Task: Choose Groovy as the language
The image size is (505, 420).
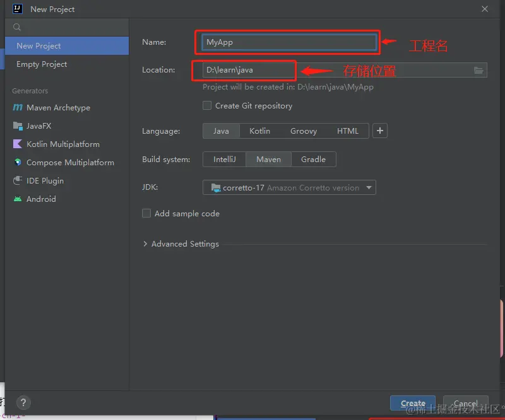Action: (304, 131)
